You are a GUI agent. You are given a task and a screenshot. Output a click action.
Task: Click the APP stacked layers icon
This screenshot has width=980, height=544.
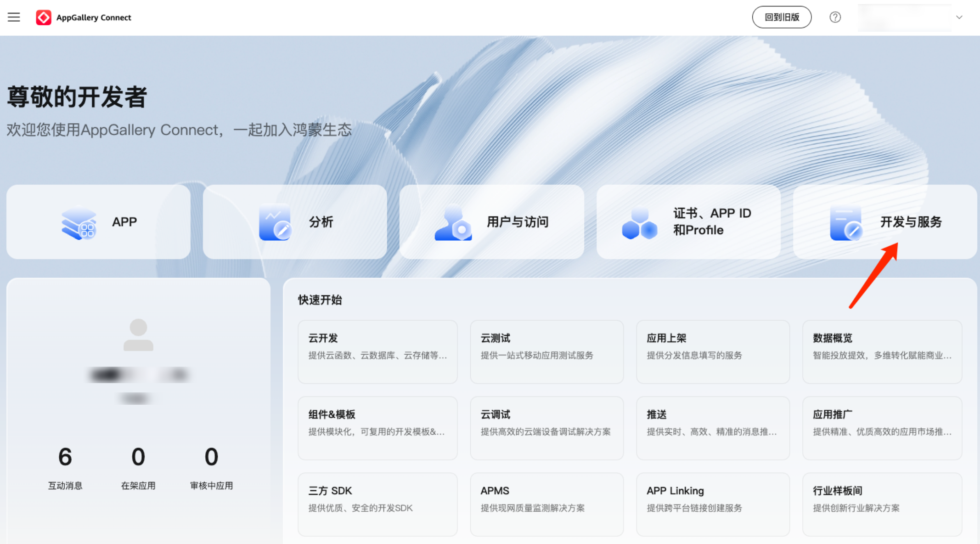tap(79, 222)
